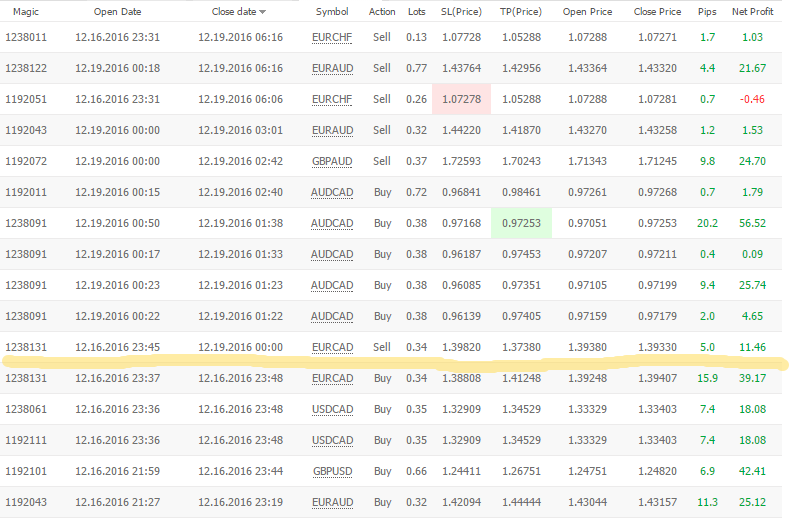
Task: Click the negative net profit -0.46
Action: 752,99
